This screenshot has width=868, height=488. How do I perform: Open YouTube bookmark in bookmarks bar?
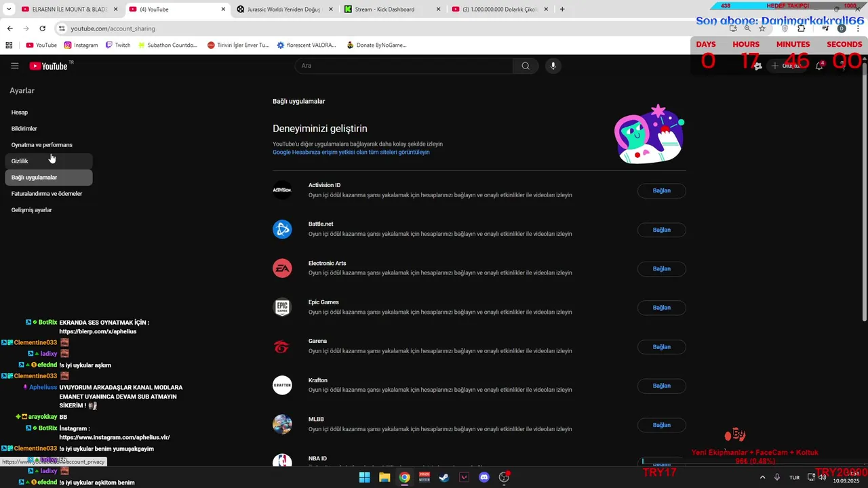(x=41, y=45)
